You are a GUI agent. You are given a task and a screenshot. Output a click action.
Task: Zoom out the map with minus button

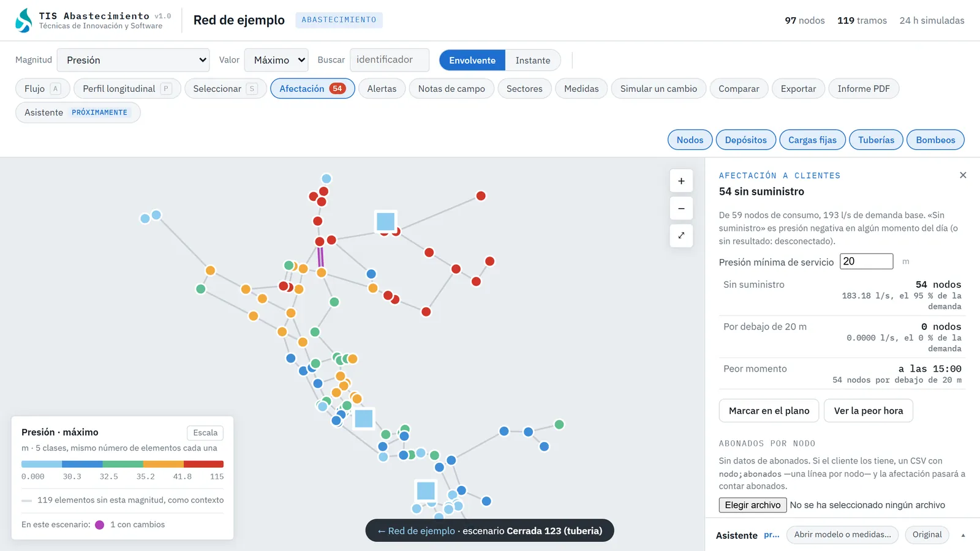tap(681, 208)
